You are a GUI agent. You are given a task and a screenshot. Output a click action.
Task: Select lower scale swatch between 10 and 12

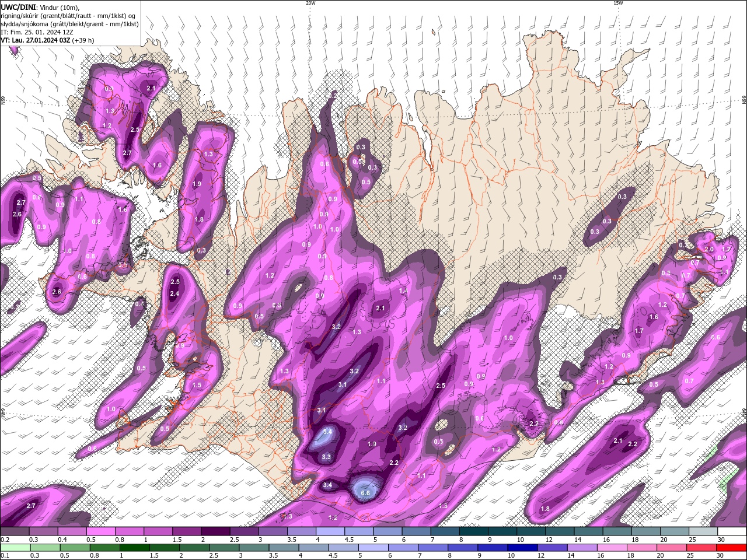coord(522,548)
